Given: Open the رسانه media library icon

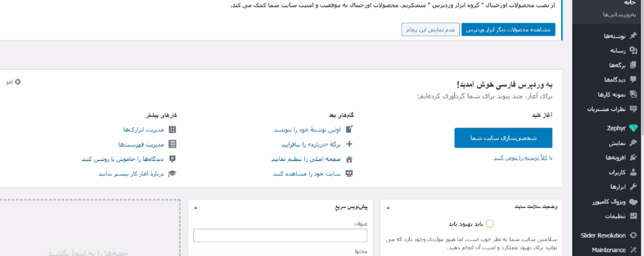Looking at the screenshot, I should 634,50.
